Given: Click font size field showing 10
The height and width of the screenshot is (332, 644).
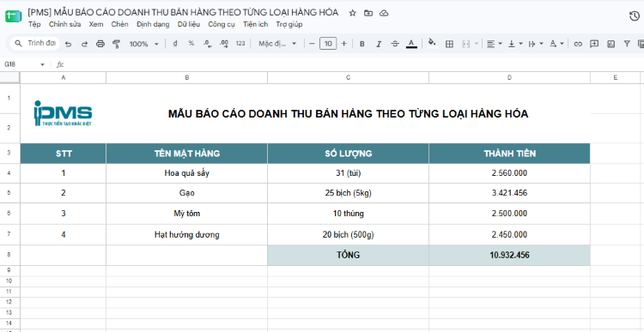Looking at the screenshot, I should 328,44.
